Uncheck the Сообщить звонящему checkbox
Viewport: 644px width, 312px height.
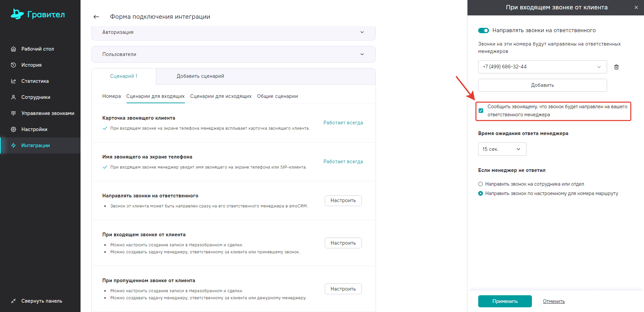481,111
